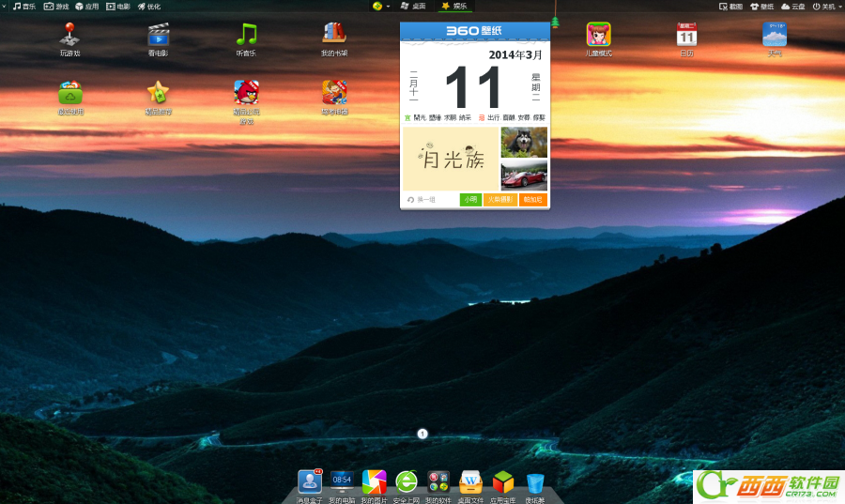Open 壁纸 wallpaper from top bar
This screenshot has width=845, height=504.
[762, 7]
